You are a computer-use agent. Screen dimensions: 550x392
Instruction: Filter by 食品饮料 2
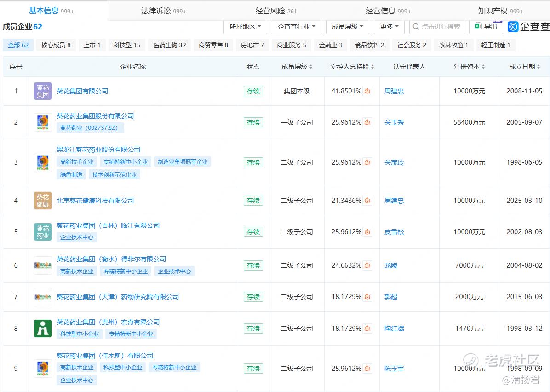(x=370, y=45)
